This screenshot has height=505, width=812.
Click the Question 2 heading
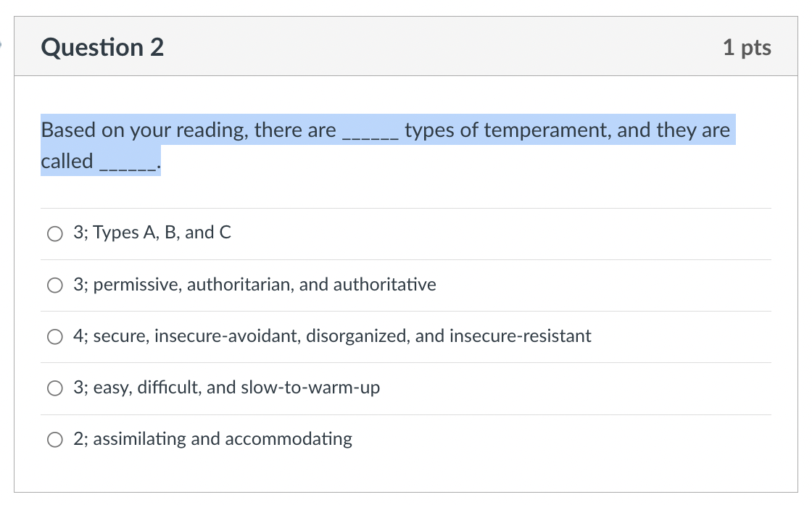coord(102,46)
